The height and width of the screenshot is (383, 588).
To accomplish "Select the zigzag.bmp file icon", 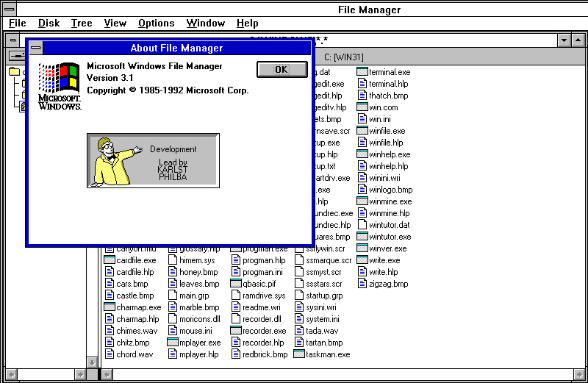I will (x=362, y=283).
